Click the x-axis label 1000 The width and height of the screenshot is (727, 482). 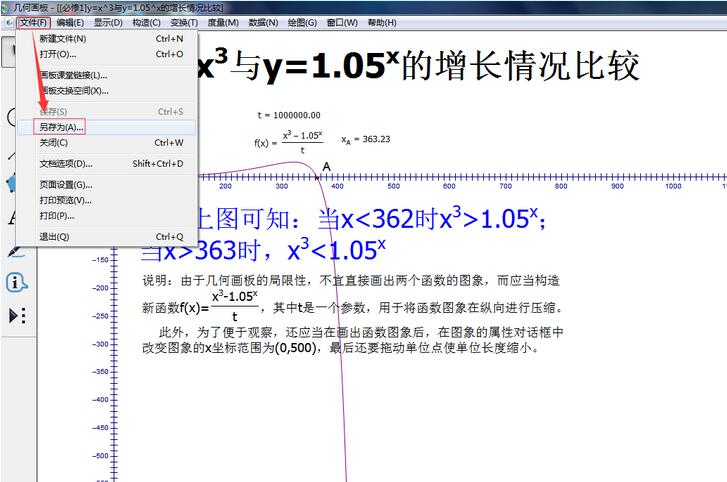(x=673, y=186)
